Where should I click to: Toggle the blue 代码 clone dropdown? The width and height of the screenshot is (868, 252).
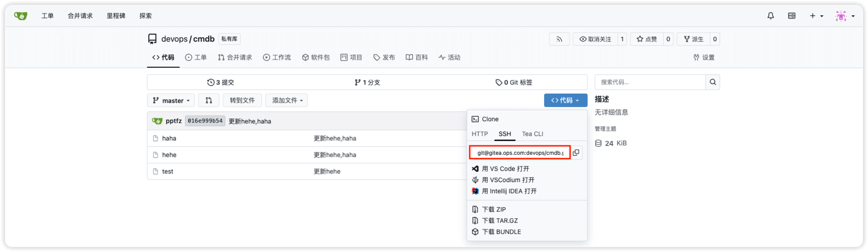566,100
